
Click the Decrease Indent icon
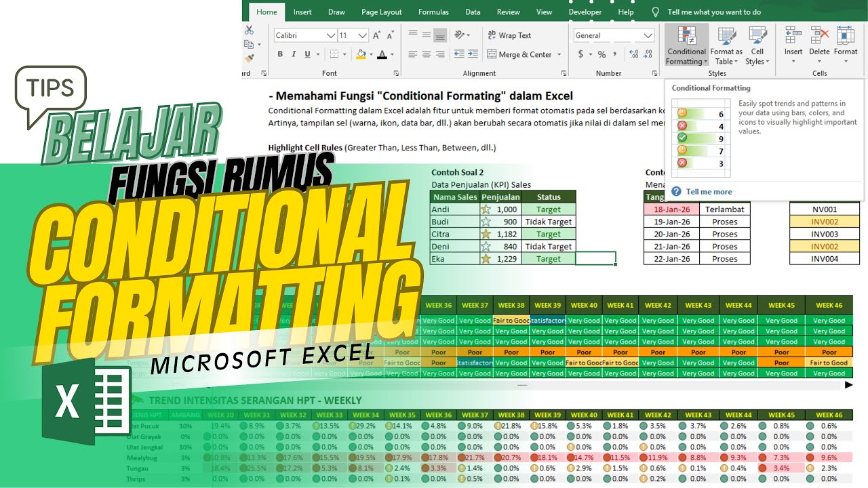[459, 54]
